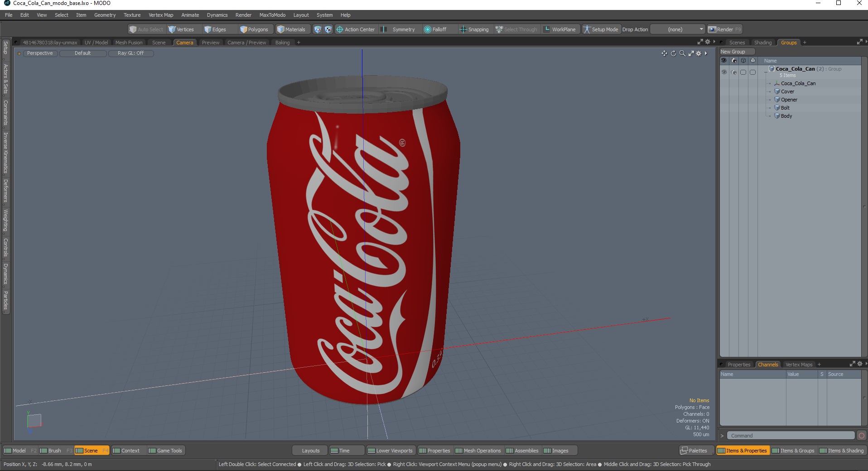Switch to Materials selection mode
This screenshot has width=868, height=471.
292,29
